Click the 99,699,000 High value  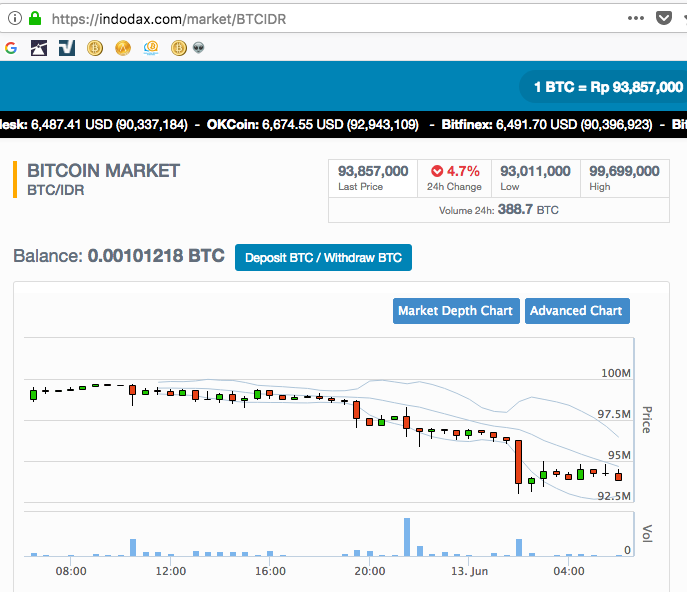pyautogui.click(x=624, y=171)
